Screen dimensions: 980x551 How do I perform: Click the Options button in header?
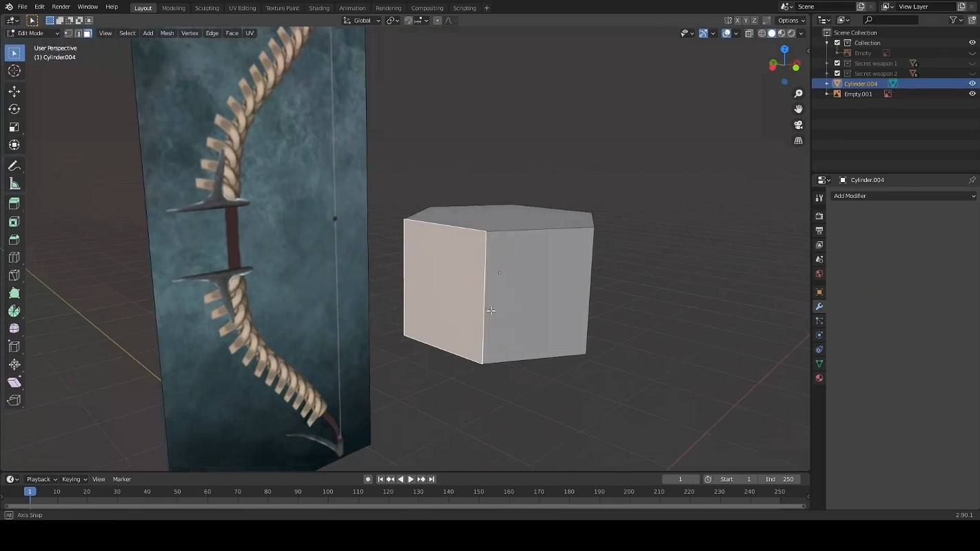tap(791, 21)
